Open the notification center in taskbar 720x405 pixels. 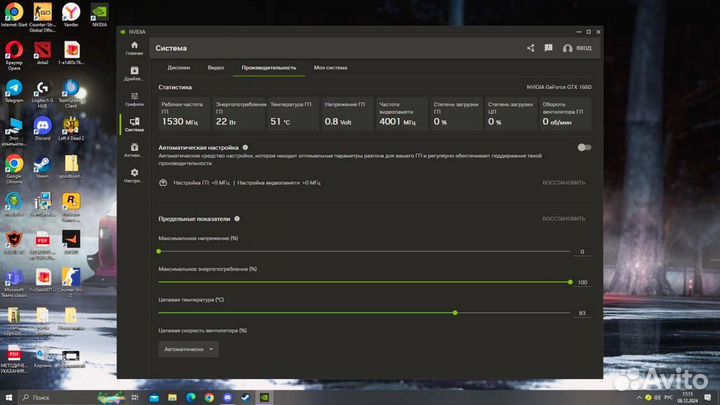tap(708, 397)
